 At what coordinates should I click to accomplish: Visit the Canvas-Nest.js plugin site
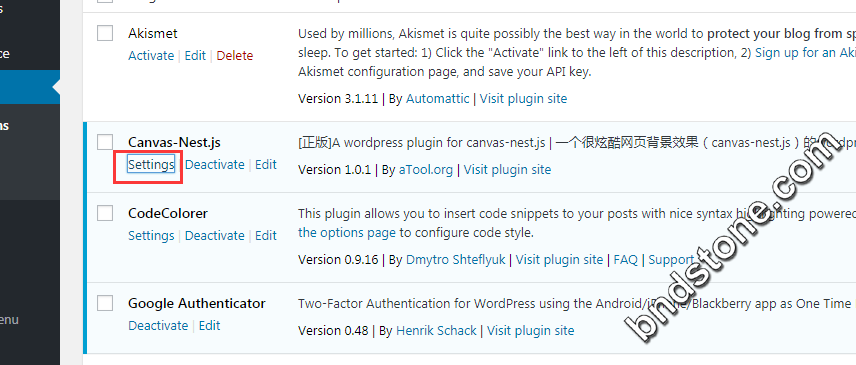[x=507, y=170]
